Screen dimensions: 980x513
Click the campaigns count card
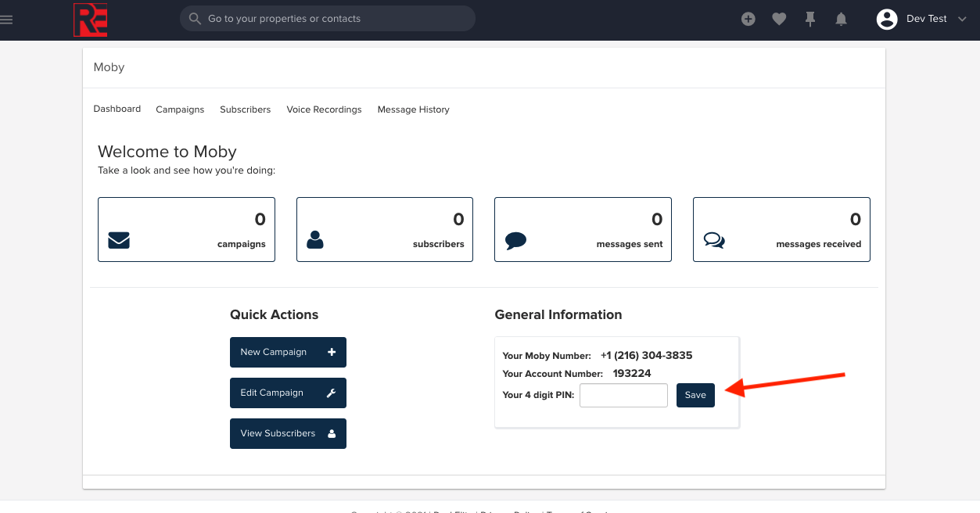tap(186, 229)
